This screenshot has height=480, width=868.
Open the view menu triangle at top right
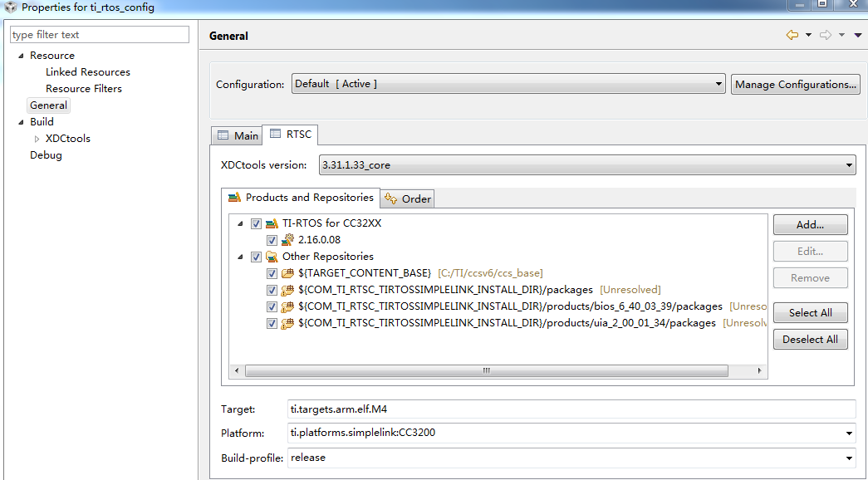(x=858, y=36)
